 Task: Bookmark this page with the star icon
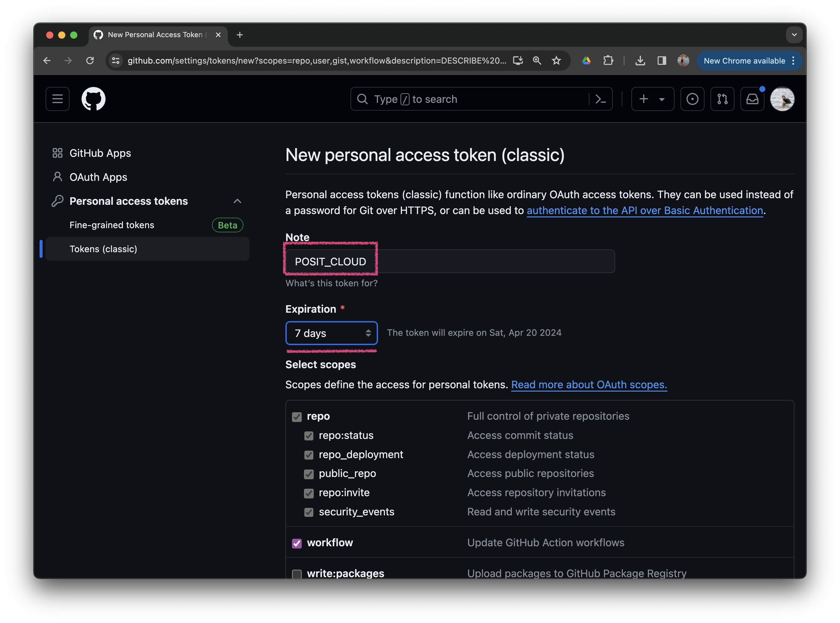pos(556,60)
